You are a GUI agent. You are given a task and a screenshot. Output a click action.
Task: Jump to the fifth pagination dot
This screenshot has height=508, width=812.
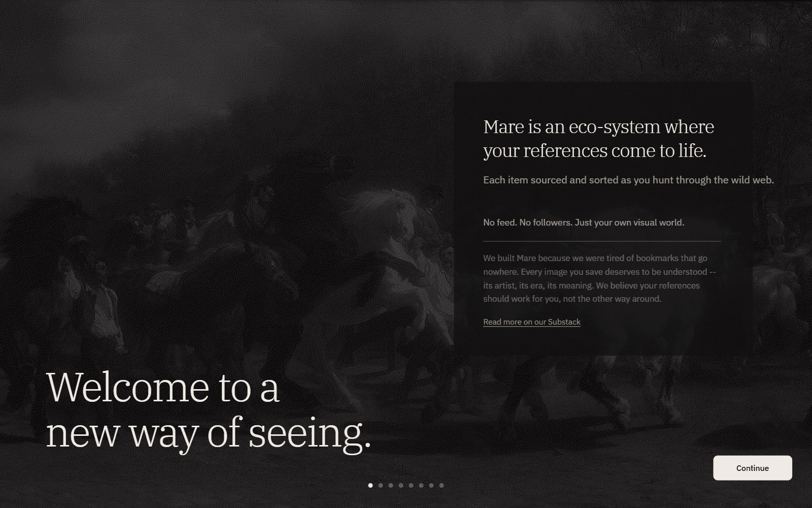coord(411,485)
